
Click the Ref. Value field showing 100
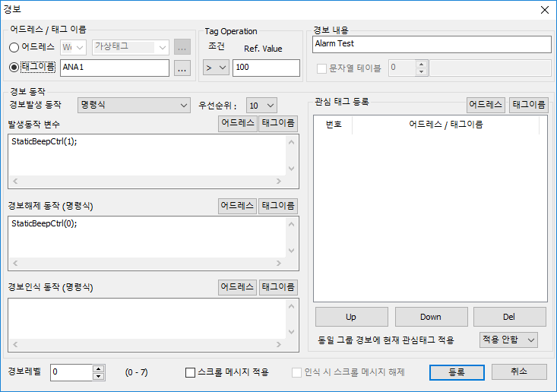(x=266, y=68)
